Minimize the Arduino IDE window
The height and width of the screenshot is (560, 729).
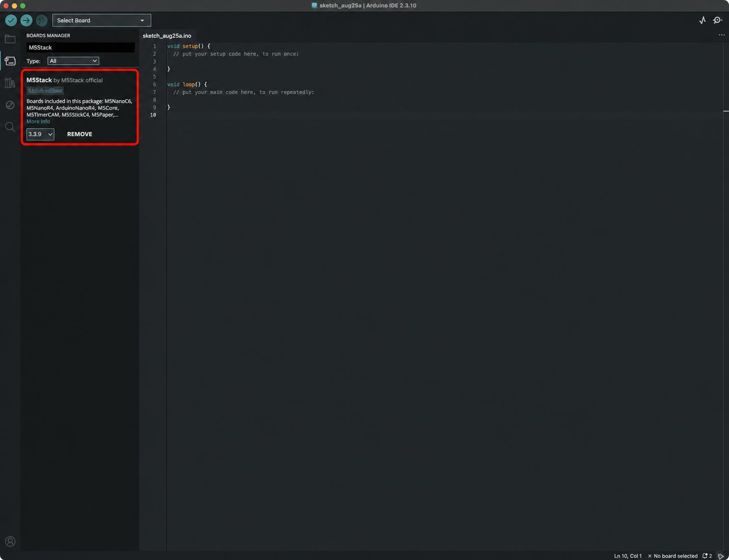[14, 6]
